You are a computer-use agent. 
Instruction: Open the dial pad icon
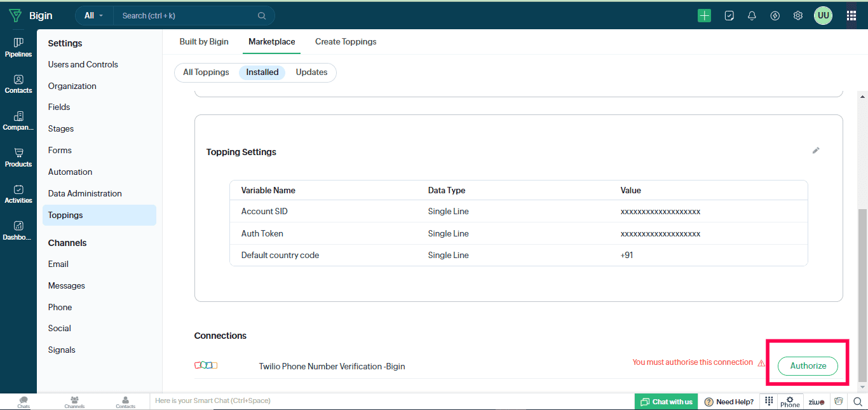pyautogui.click(x=768, y=401)
